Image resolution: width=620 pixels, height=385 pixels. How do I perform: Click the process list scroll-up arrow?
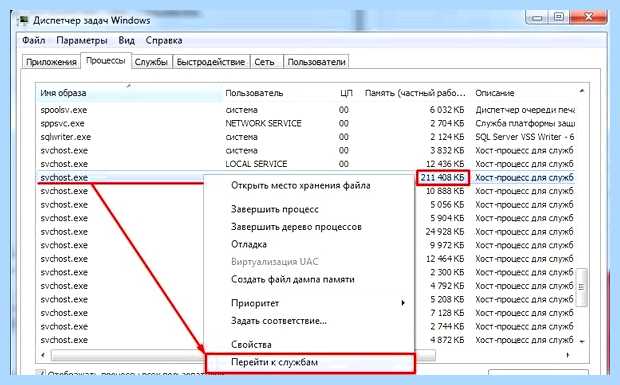click(582, 91)
